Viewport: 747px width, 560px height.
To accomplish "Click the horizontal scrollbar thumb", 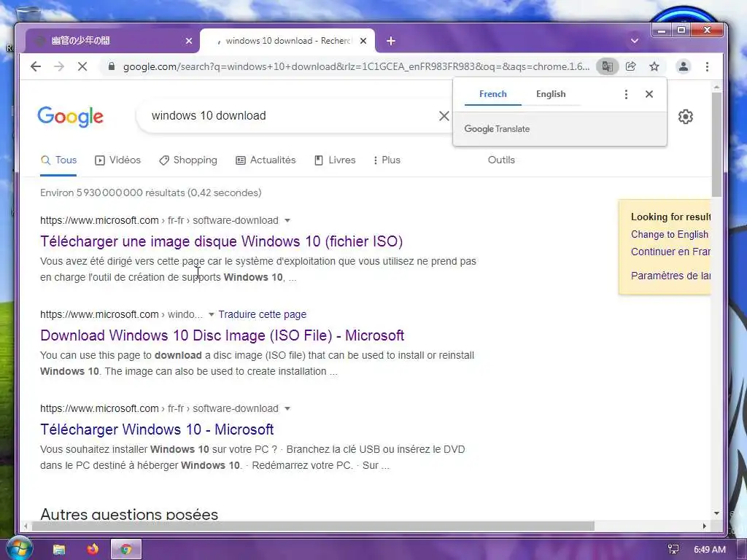I will 312,526.
